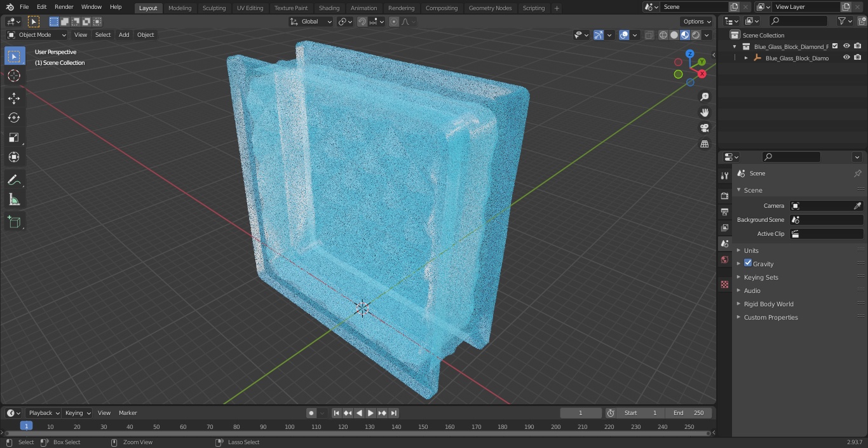Open the viewport Add menu
This screenshot has width=868, height=448.
point(124,35)
